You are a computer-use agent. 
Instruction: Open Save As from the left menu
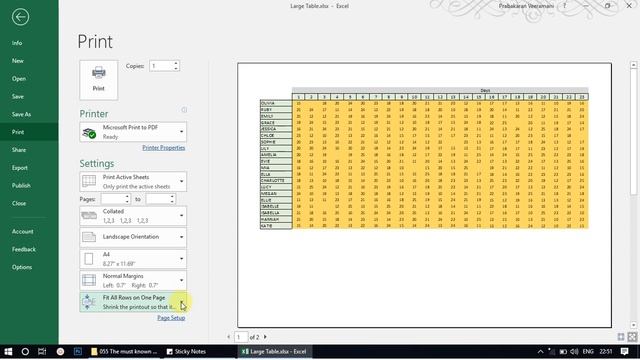click(21, 114)
